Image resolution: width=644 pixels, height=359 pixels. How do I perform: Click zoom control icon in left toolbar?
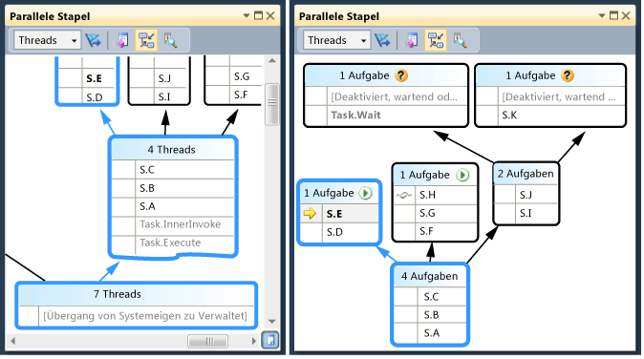pos(170,40)
